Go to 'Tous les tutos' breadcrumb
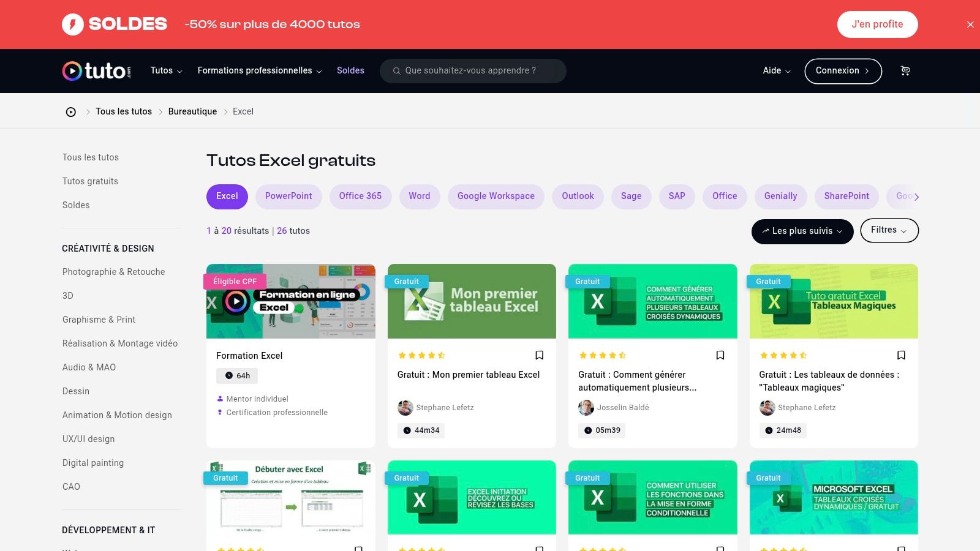Image resolution: width=980 pixels, height=551 pixels. (x=124, y=112)
